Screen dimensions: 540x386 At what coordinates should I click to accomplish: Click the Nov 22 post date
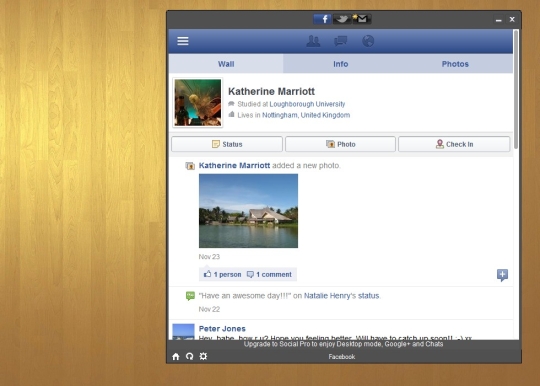pos(209,309)
